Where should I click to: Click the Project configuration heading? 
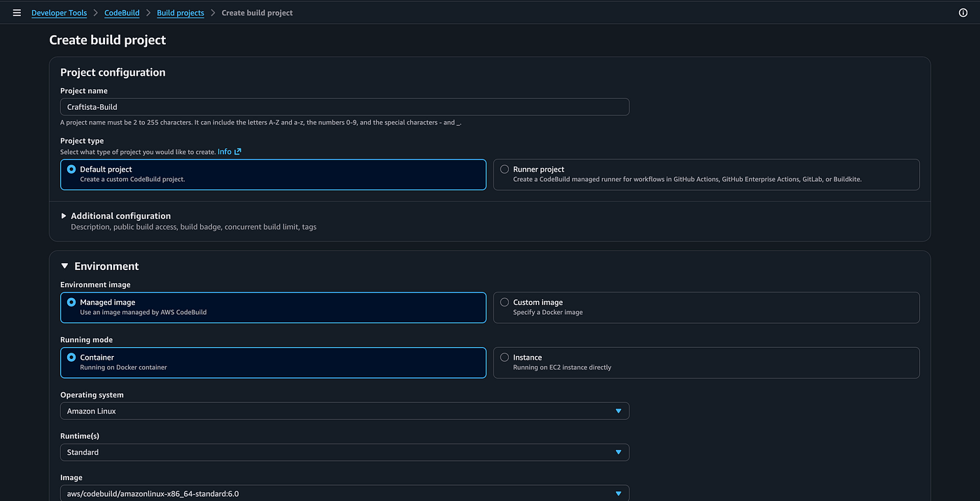coord(113,72)
